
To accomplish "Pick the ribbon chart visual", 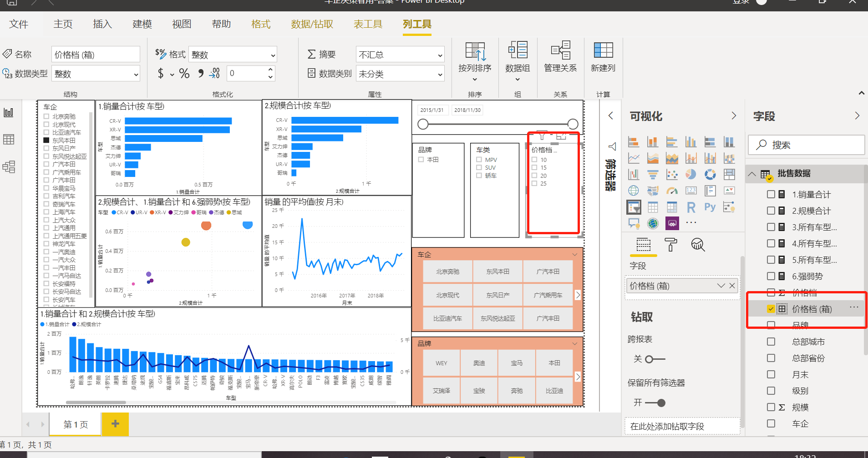I will point(729,158).
